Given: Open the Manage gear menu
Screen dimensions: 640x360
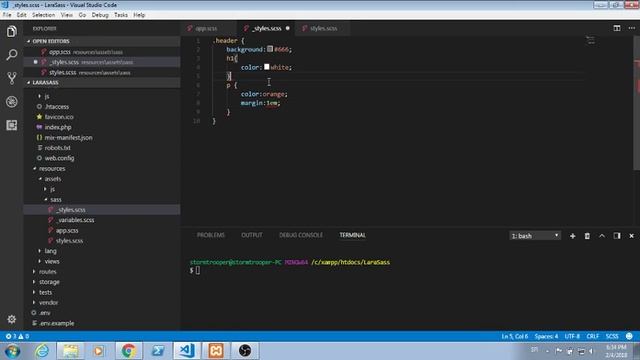Looking at the screenshot, I should coord(11,319).
